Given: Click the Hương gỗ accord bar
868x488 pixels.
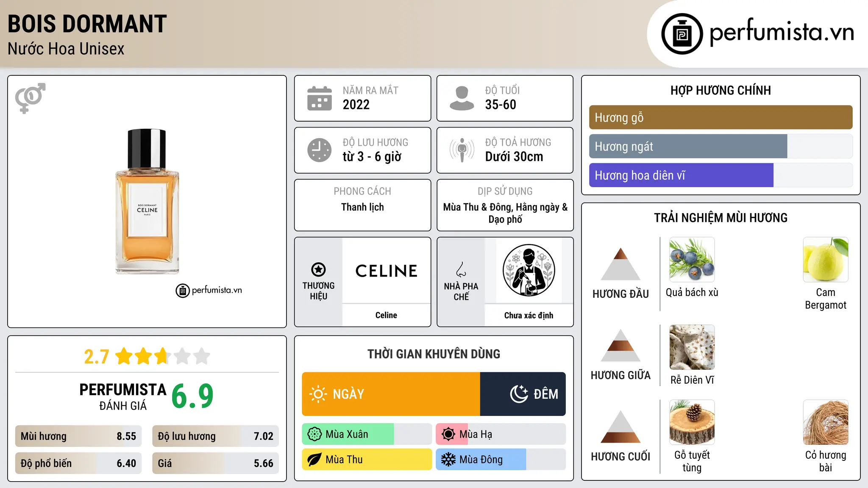Looking at the screenshot, I should [721, 117].
